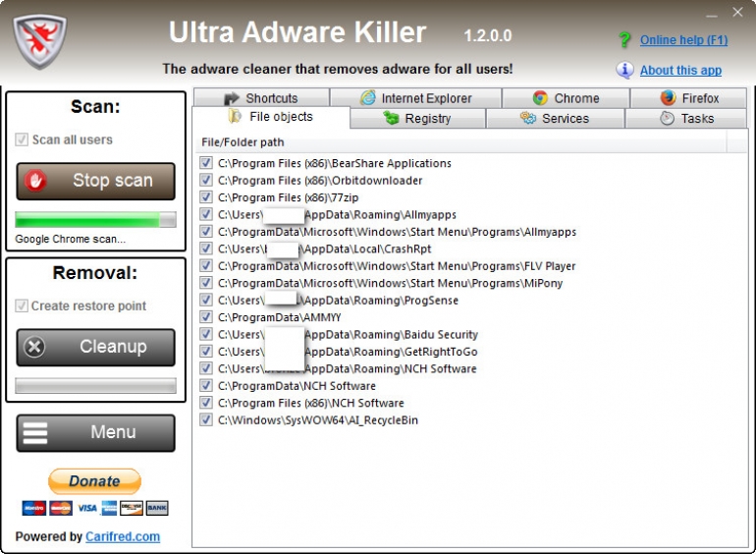Click the Tasks clock icon

point(667,118)
